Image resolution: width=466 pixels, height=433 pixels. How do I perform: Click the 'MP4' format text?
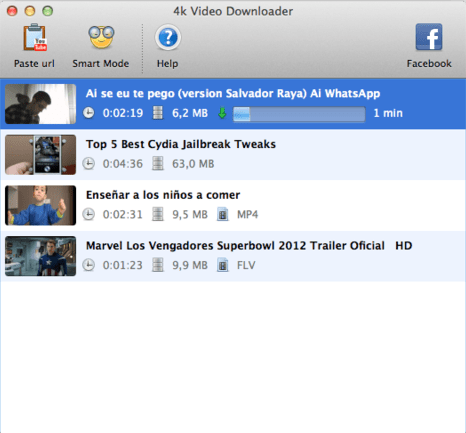click(x=247, y=214)
